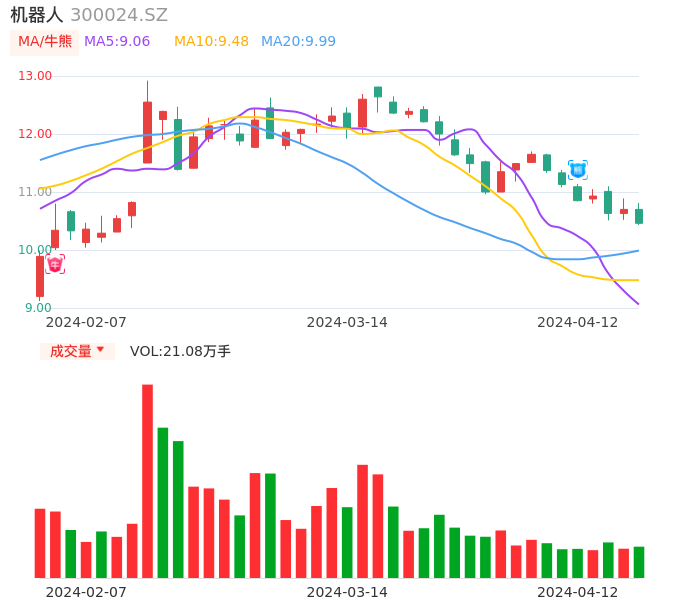Viewport: 686px width, 606px height.
Task: Toggle the MA5:9.06 purple line legend
Action: (x=117, y=41)
